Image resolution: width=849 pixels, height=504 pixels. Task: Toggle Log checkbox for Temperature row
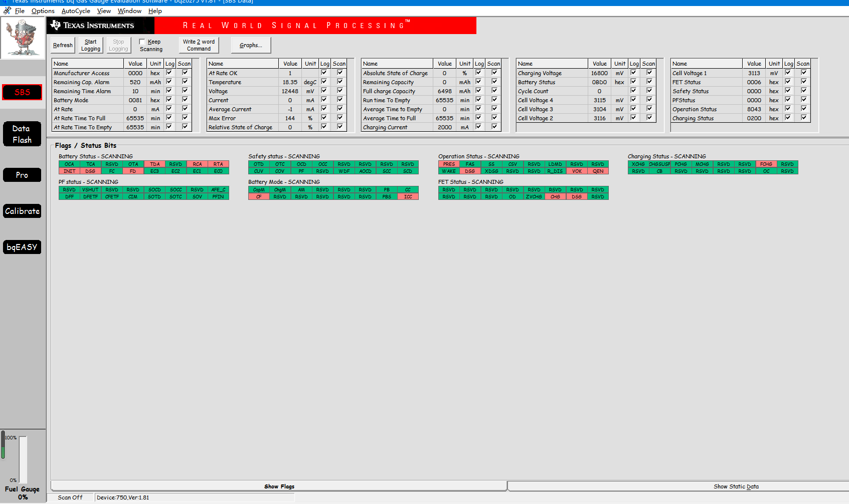click(x=324, y=82)
